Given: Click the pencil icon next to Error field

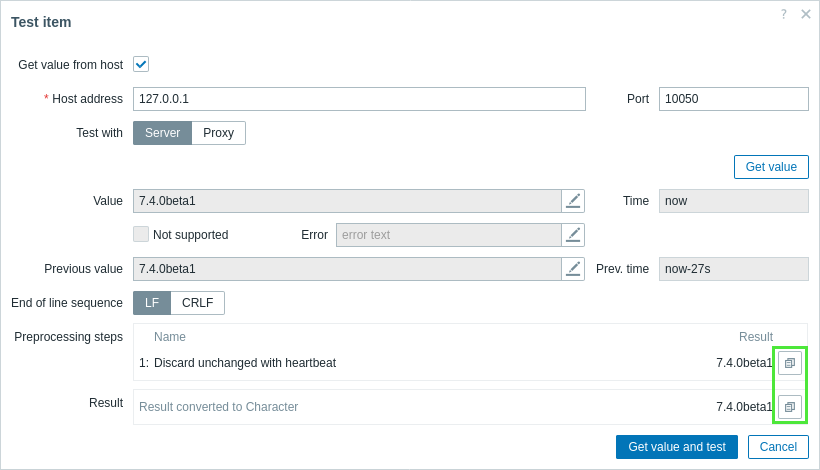Looking at the screenshot, I should 573,235.
